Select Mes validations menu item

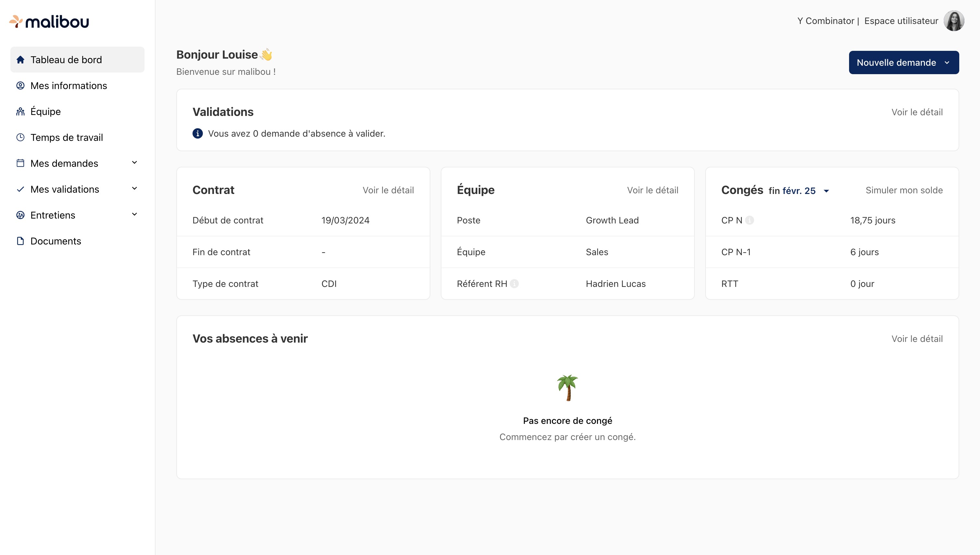tap(77, 189)
